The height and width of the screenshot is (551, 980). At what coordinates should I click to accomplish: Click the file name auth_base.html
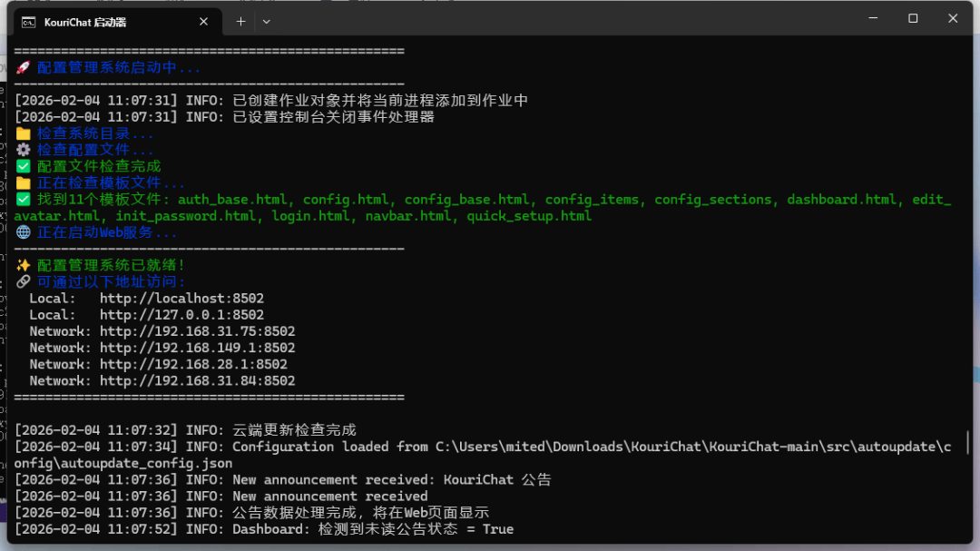(x=232, y=200)
